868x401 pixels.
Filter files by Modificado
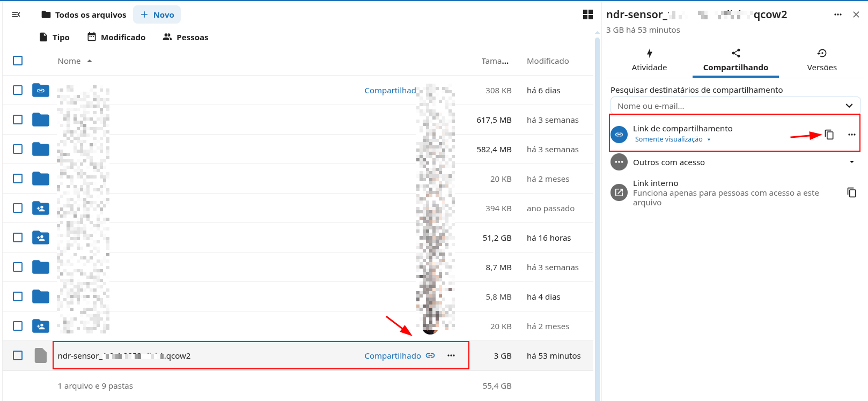coord(116,37)
